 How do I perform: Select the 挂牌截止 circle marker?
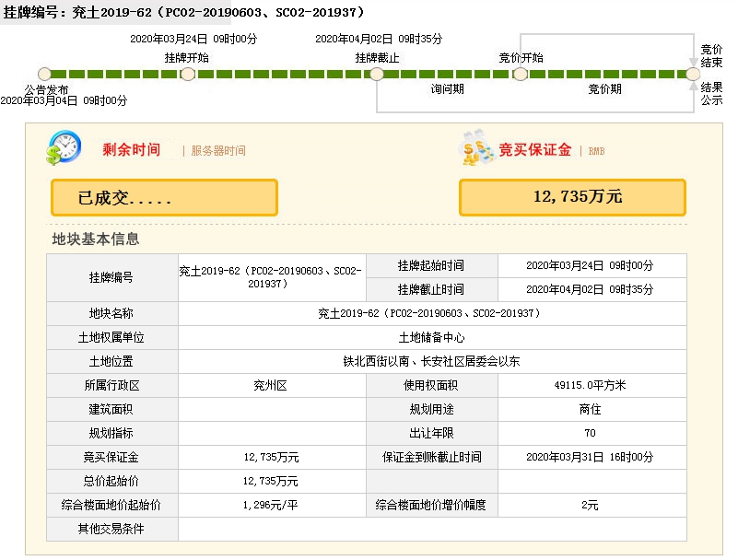coord(377,74)
